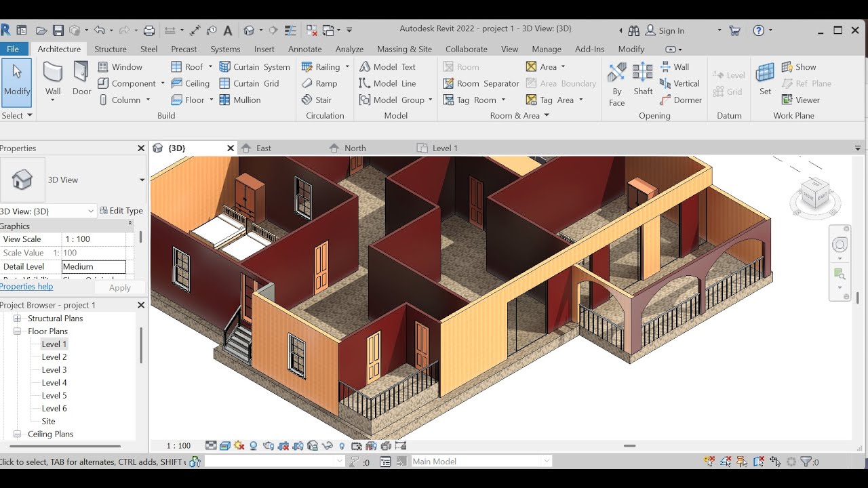Open the Structure ribbon tab
868x488 pixels.
pos(111,49)
